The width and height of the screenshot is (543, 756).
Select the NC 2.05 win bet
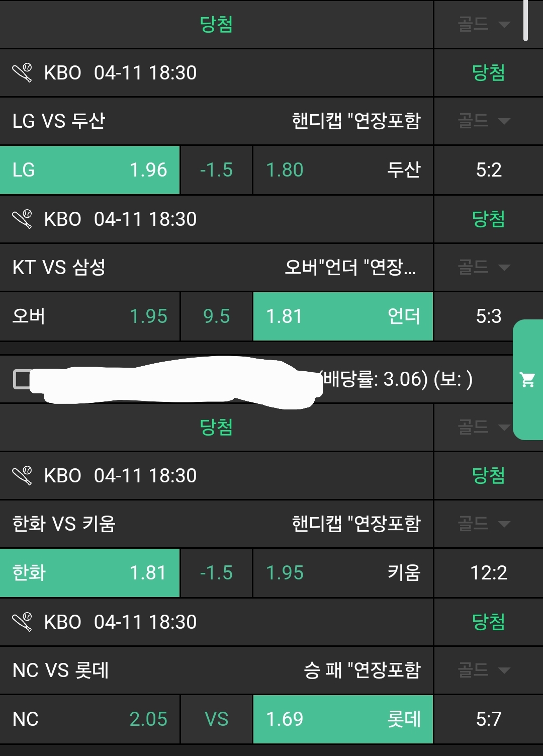(89, 719)
